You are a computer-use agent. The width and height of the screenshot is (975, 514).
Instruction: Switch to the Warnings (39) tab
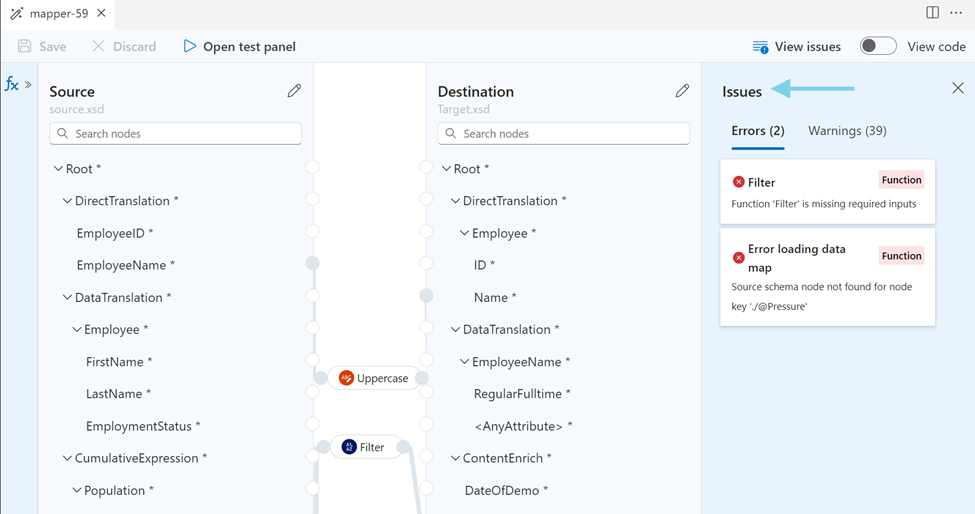[847, 131]
